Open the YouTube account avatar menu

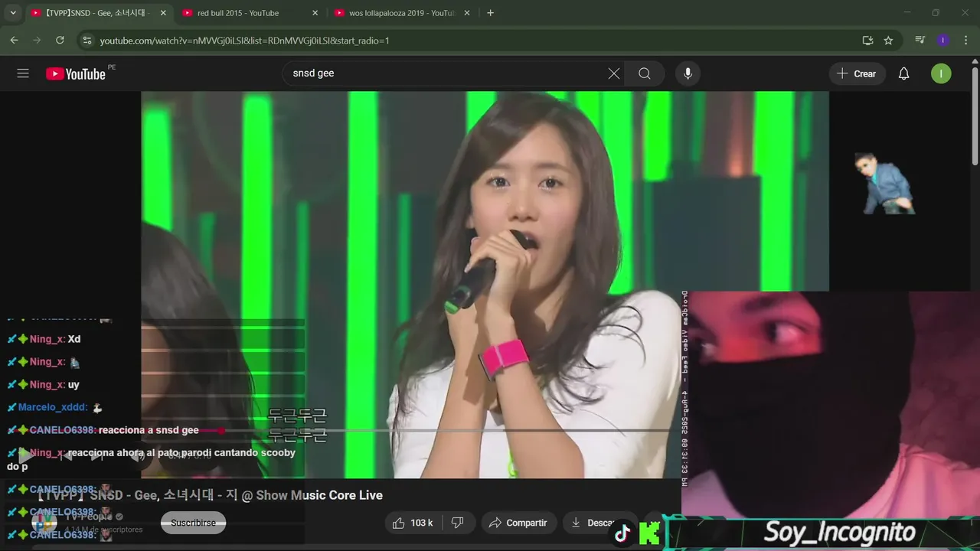[941, 73]
